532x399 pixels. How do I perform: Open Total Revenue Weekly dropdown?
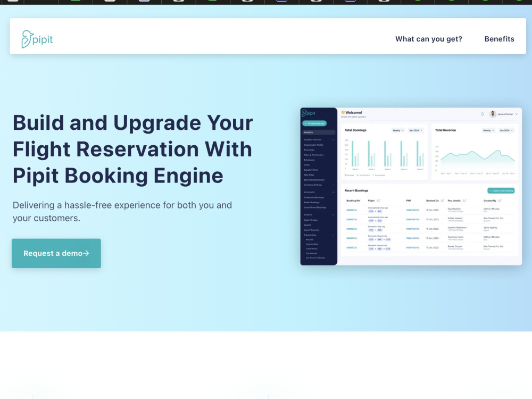(x=488, y=130)
